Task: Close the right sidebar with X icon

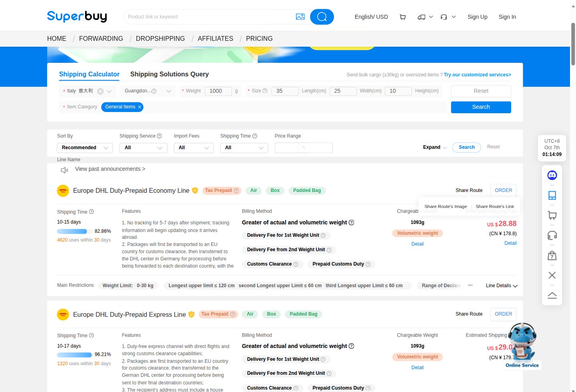Action: click(552, 275)
